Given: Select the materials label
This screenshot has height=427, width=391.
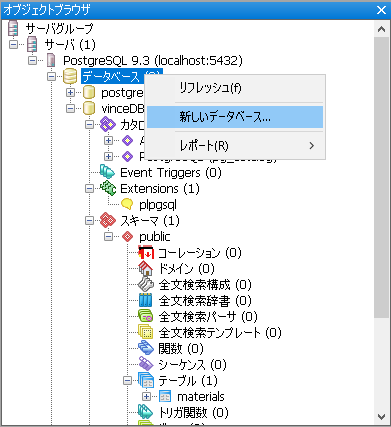Looking at the screenshot, I should 201,396.
